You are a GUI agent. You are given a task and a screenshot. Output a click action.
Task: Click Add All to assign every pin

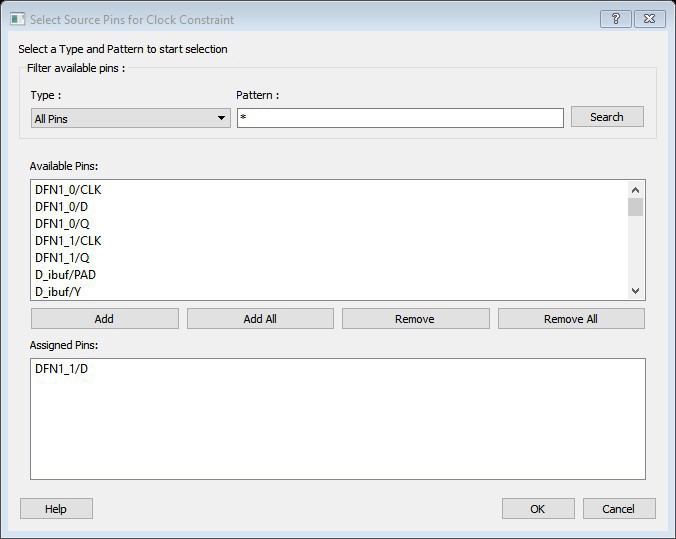[x=260, y=319]
